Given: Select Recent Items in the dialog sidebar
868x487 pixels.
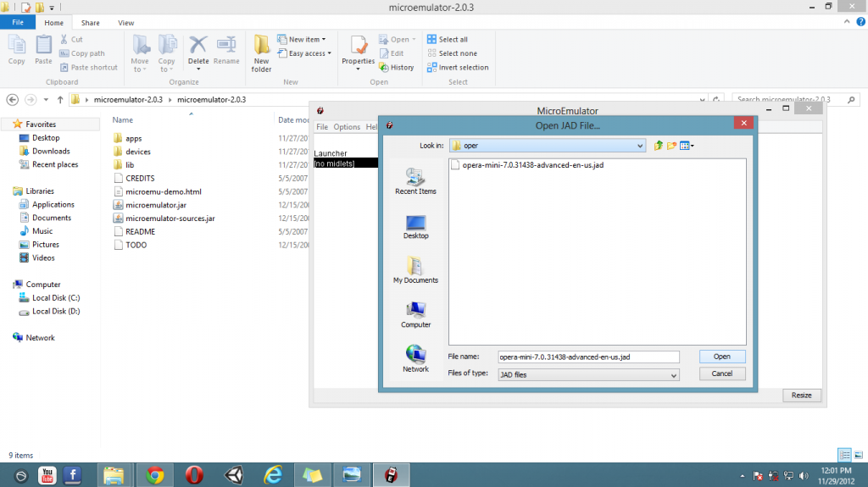Looking at the screenshot, I should tap(415, 181).
